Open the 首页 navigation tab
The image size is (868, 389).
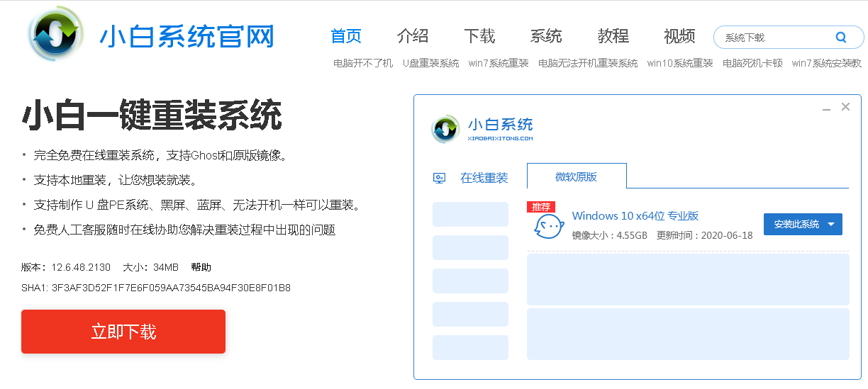tap(346, 36)
